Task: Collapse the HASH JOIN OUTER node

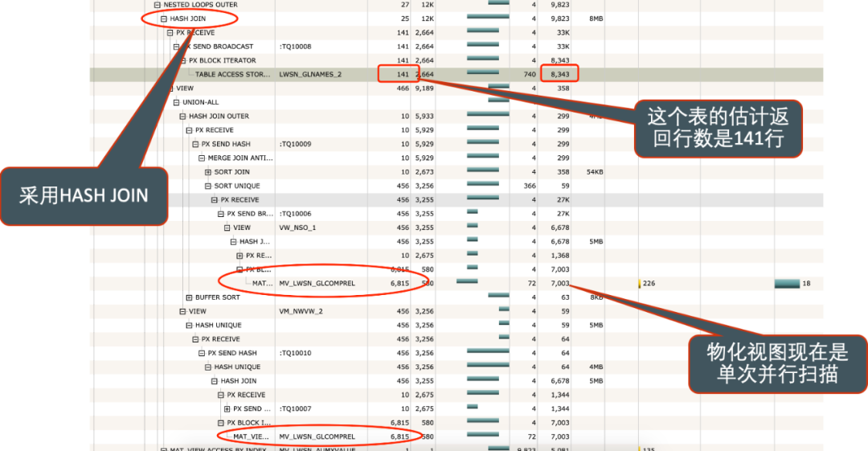Action: 182,117
